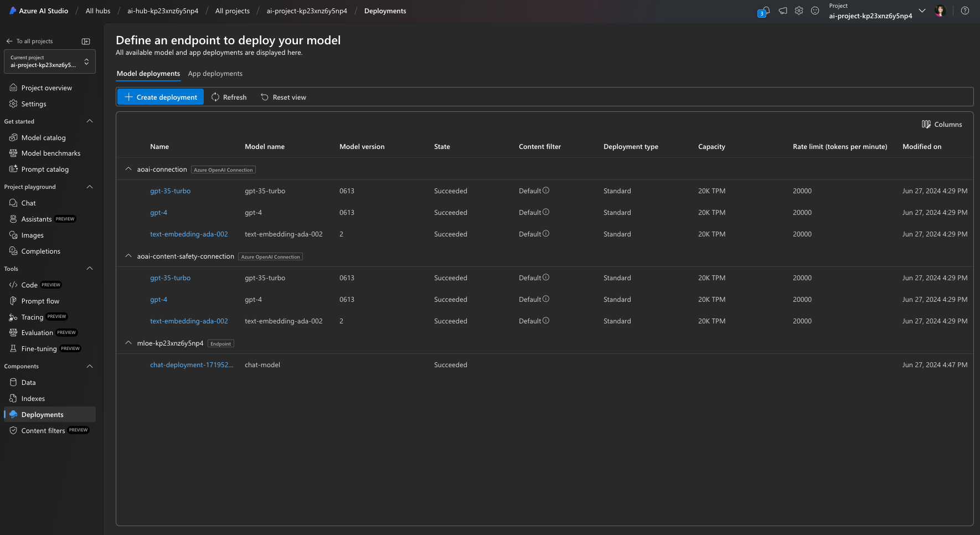Click Reset view button

point(283,97)
